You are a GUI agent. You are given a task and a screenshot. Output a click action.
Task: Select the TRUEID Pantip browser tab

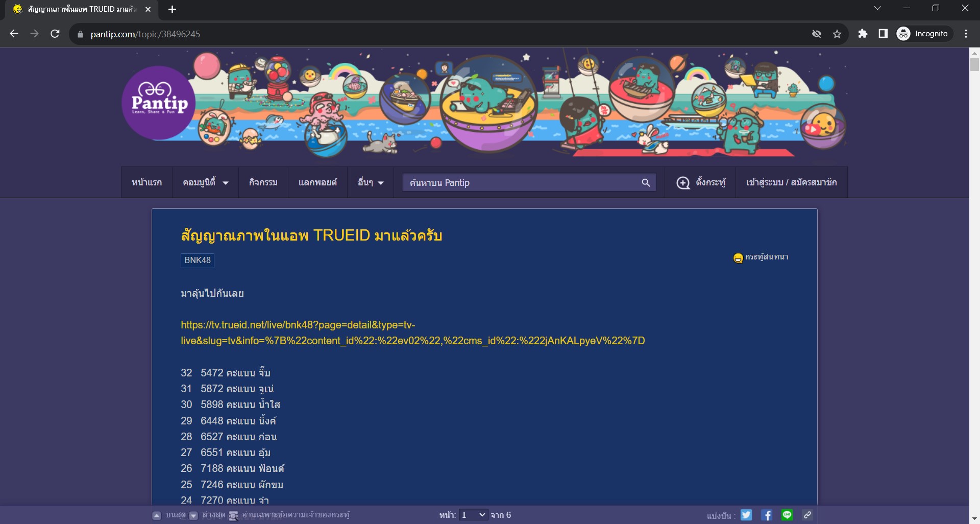click(82, 9)
